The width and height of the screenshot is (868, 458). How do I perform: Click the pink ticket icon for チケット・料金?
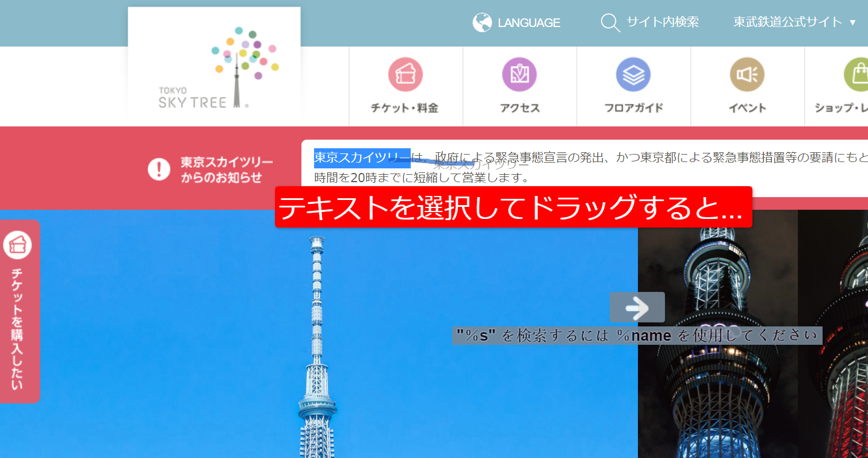[x=406, y=75]
